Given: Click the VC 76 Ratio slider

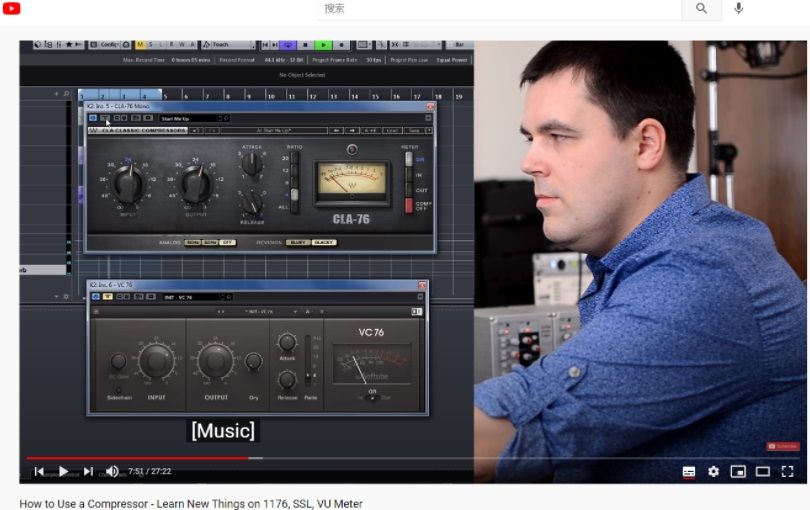Looking at the screenshot, I should 308,362.
